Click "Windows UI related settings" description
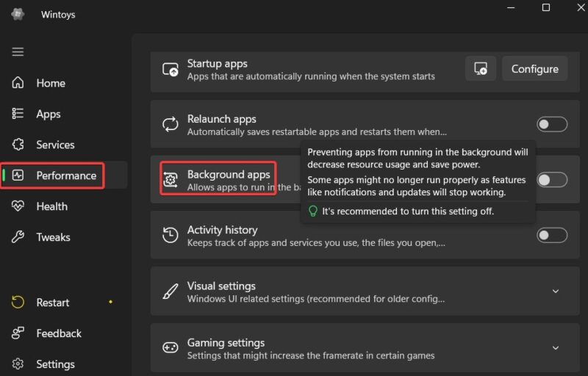The image size is (588, 376). (316, 299)
